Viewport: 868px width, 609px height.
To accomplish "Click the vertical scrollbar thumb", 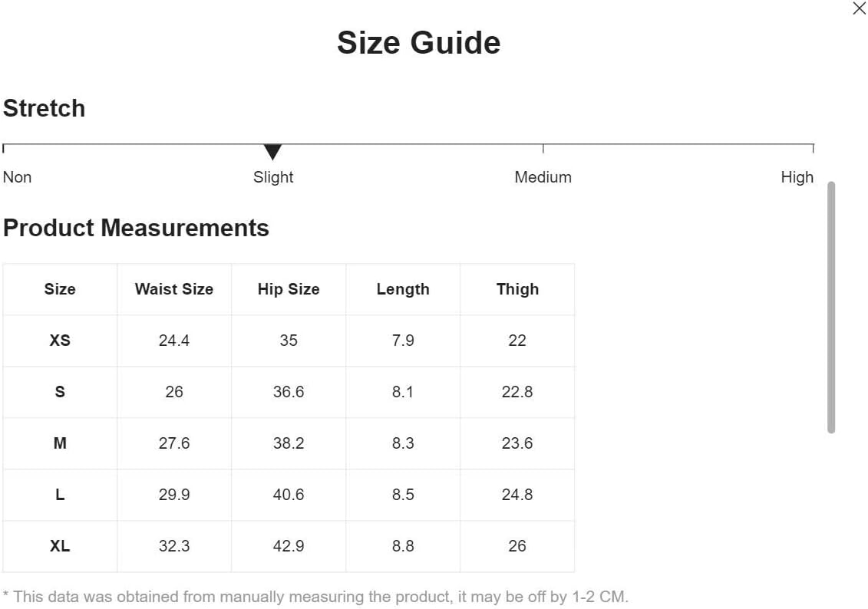I will [x=830, y=307].
